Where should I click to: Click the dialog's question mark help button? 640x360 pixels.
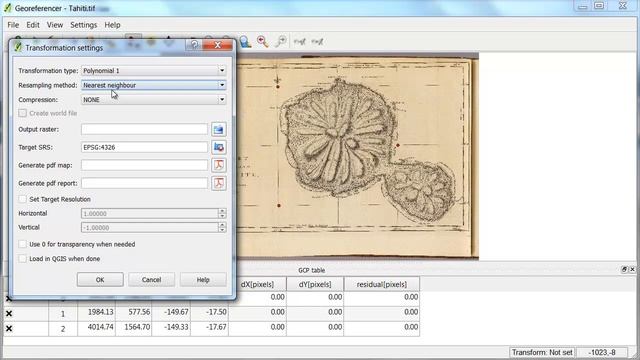(194, 45)
